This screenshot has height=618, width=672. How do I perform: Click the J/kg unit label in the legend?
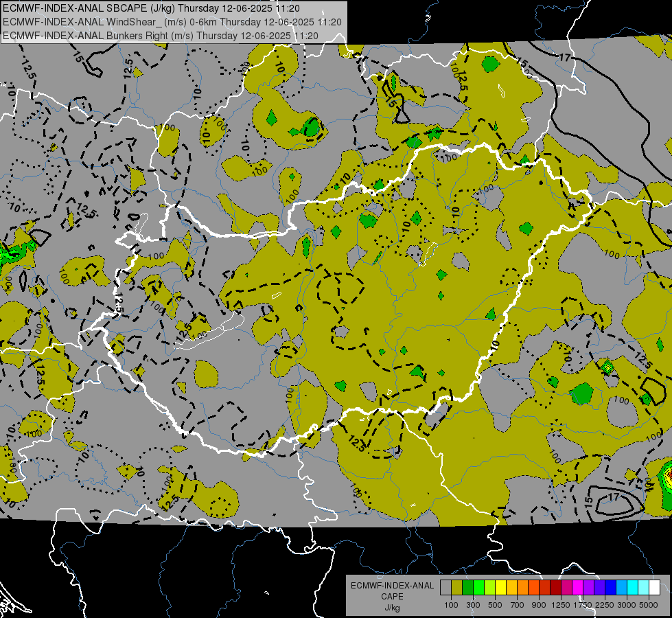pos(392,608)
